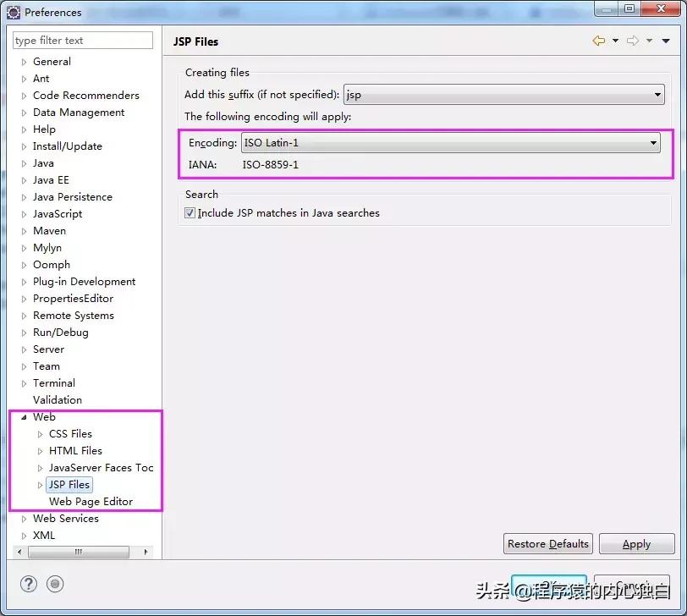Collapse the Web tree node

pyautogui.click(x=24, y=417)
